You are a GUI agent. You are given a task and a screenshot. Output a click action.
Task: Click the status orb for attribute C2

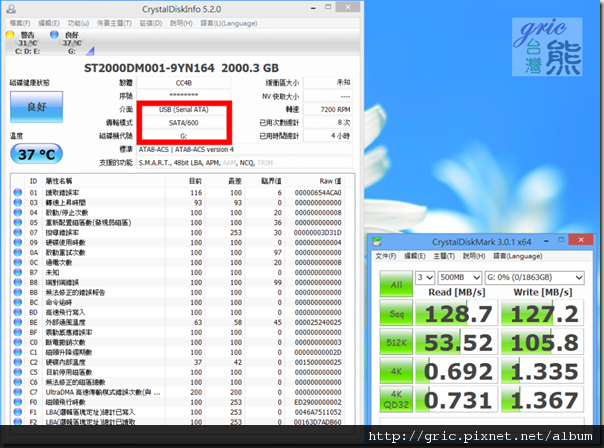18,362
